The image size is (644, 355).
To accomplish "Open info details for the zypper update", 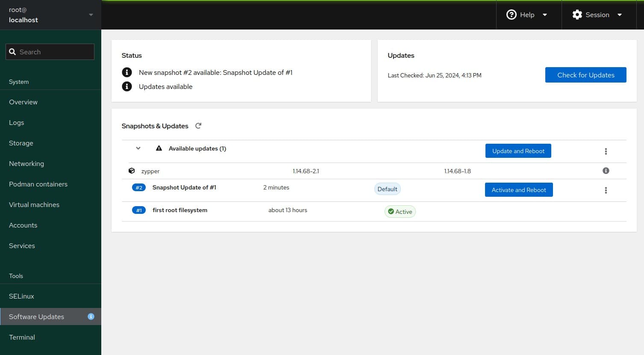I will pyautogui.click(x=606, y=170).
